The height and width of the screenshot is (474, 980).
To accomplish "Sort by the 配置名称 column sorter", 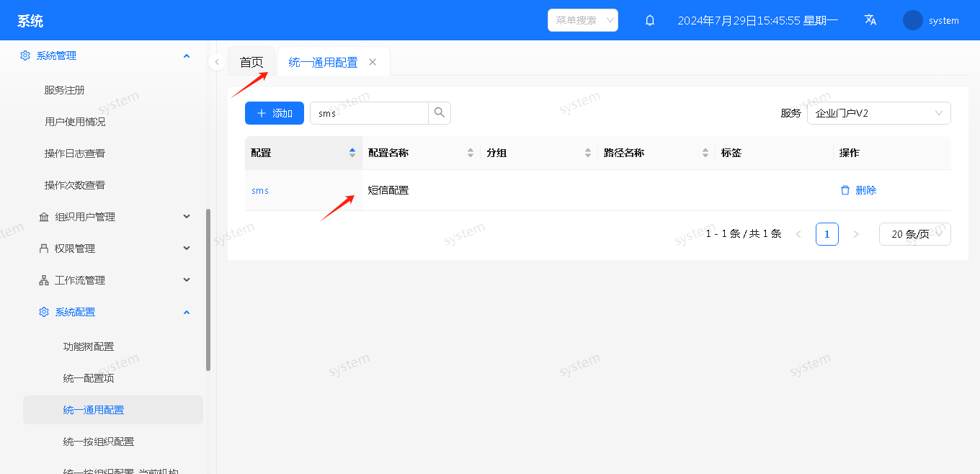I will [471, 153].
